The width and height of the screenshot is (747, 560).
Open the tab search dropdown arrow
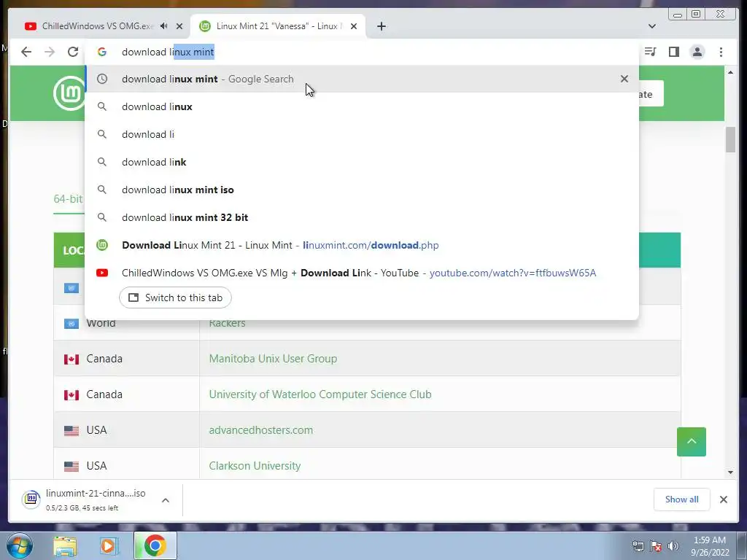click(x=652, y=26)
